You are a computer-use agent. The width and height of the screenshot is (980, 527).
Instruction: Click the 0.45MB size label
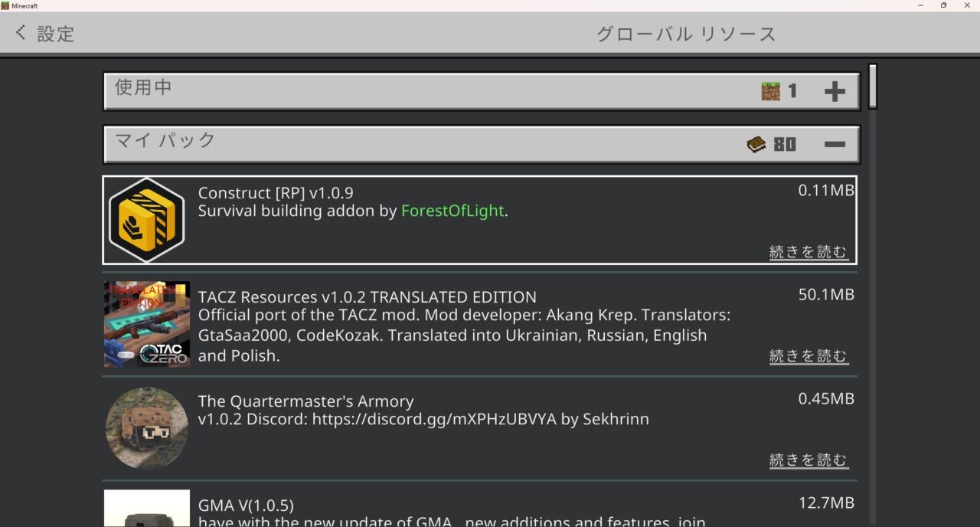point(826,399)
